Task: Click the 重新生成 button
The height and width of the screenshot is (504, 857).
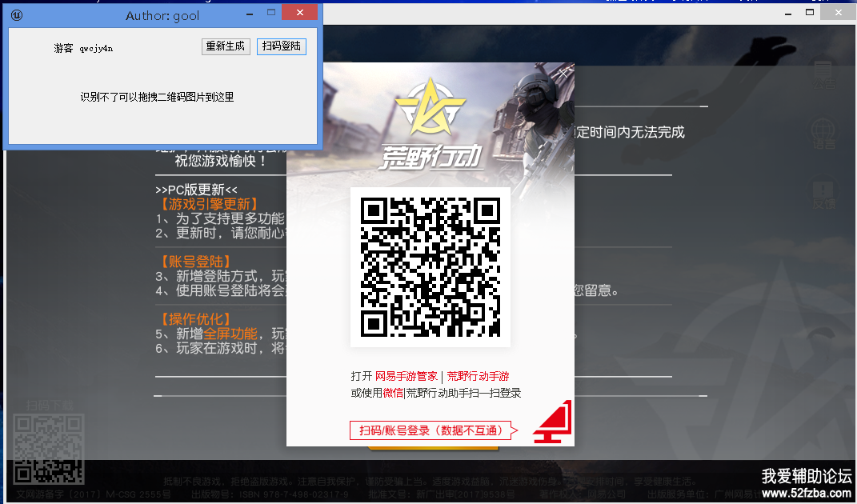Action: 226,46
